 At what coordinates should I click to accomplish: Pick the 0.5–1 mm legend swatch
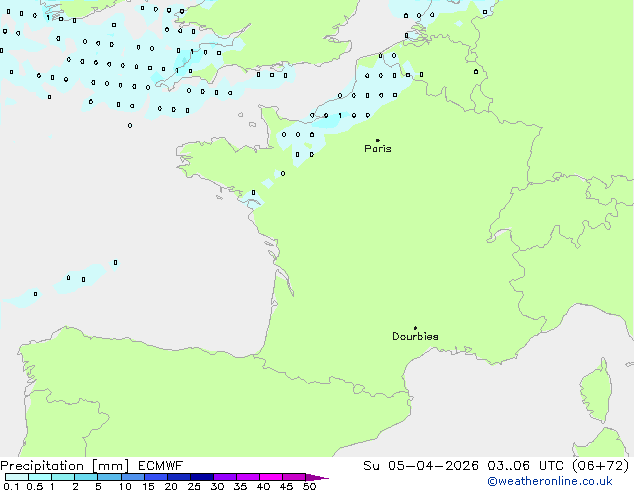coord(40,477)
